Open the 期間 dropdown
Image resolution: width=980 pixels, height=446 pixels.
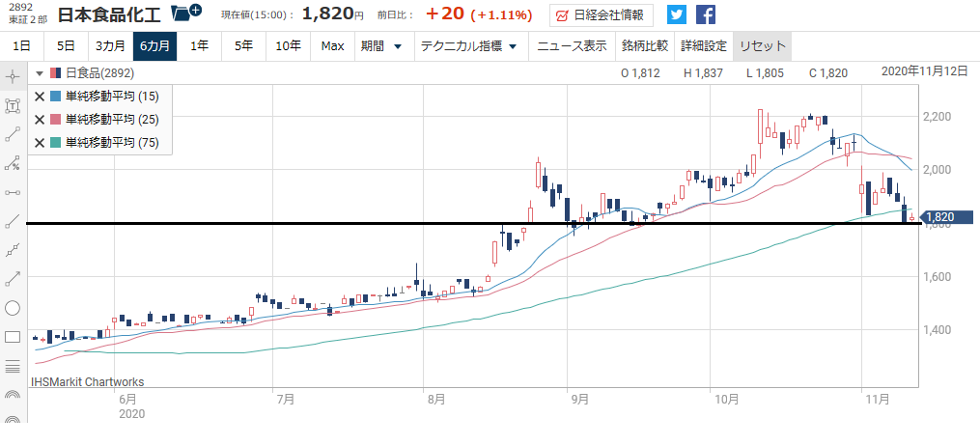pyautogui.click(x=381, y=46)
